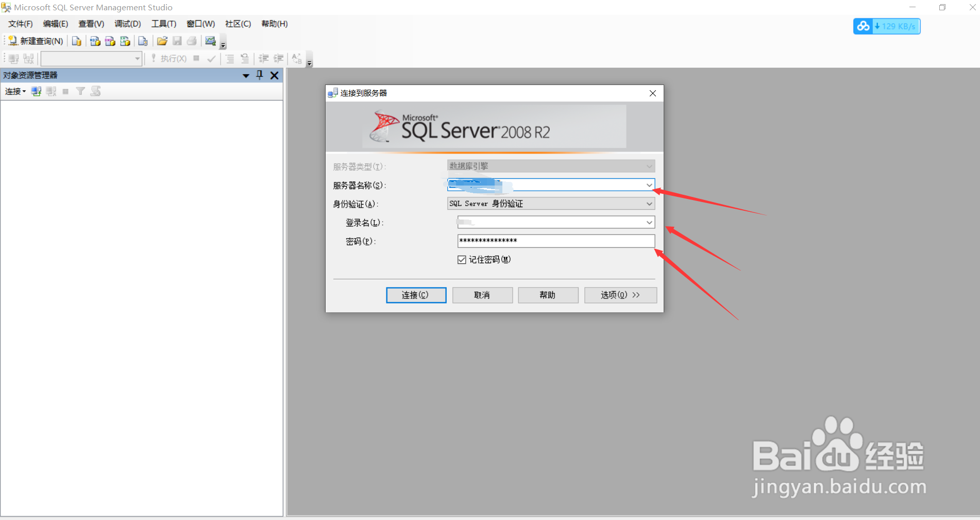
Task: Click the 新建查询(N) toolbar button
Action: [36, 41]
